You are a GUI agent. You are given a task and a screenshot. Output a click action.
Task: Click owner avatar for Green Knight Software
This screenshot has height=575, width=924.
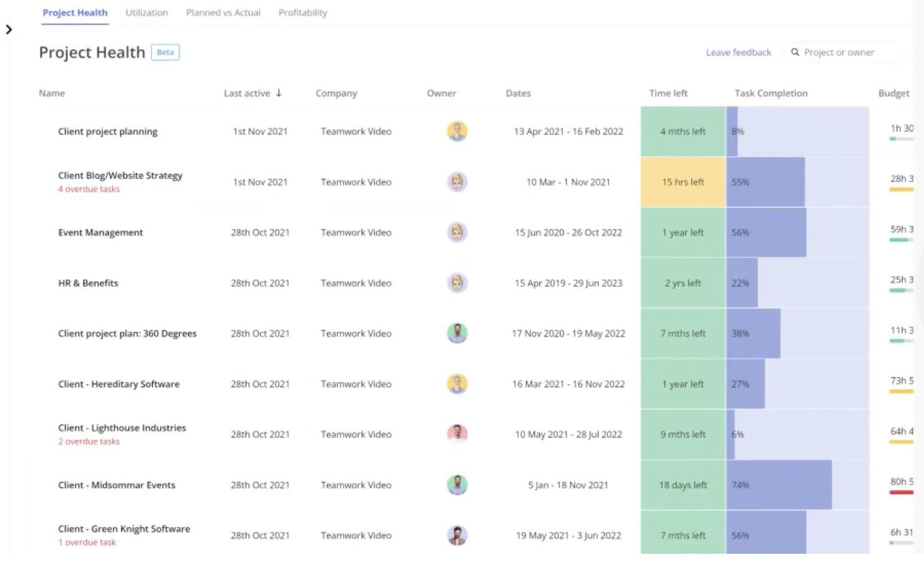(x=457, y=535)
